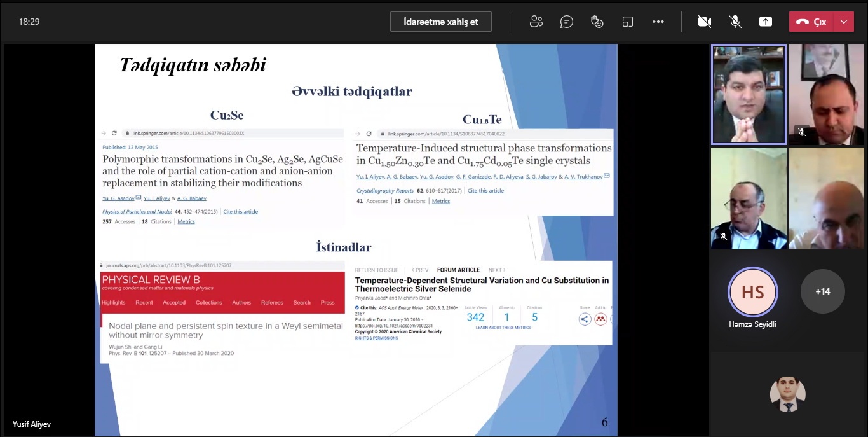This screenshot has width=868, height=437.
Task: Click the PREV link on the ACS article
Action: (420, 270)
